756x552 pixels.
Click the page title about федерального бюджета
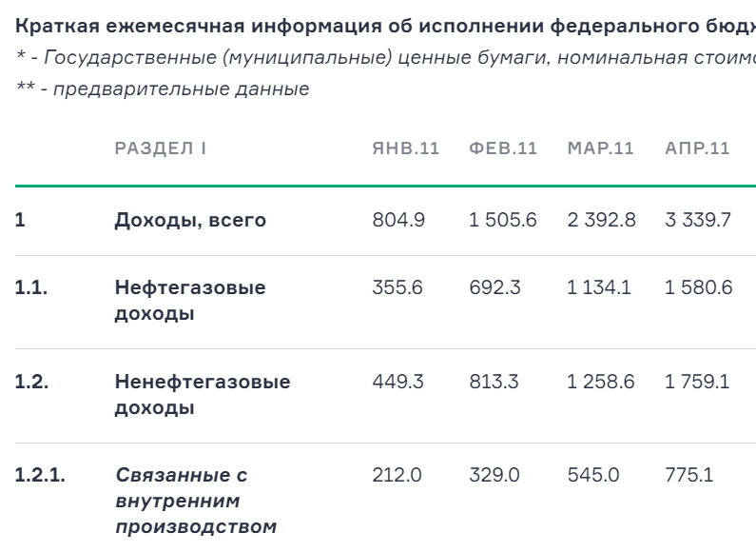click(385, 26)
